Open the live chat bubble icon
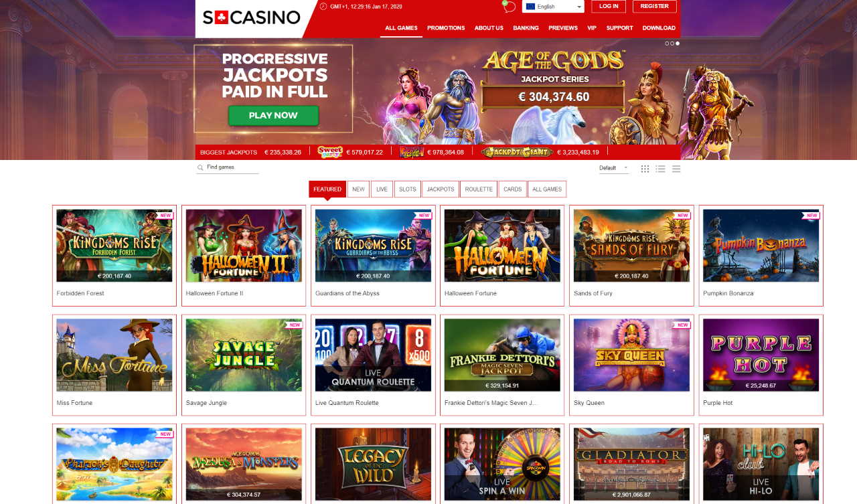857x504 pixels. (x=510, y=7)
